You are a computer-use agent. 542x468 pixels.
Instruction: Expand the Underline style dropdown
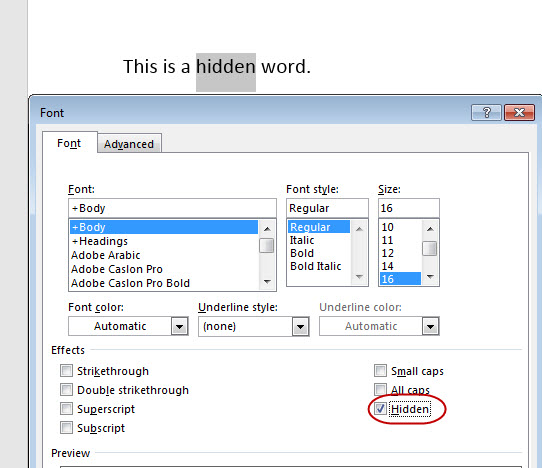(x=300, y=326)
